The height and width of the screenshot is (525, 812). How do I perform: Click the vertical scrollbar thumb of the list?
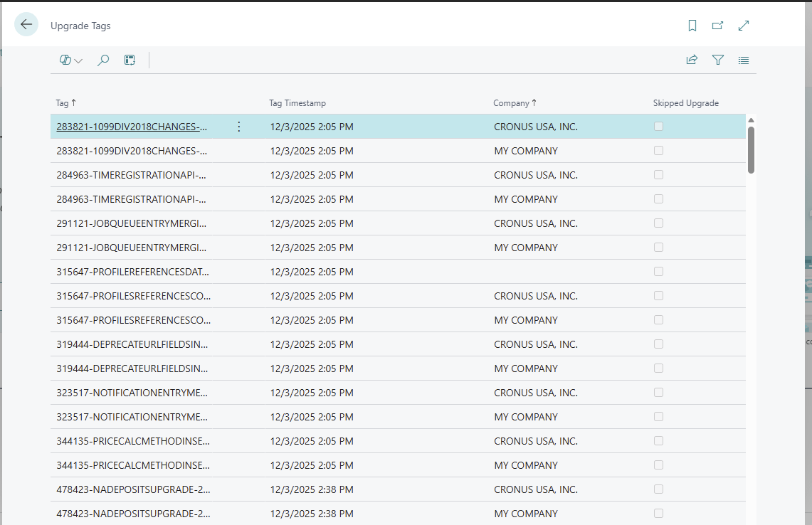pyautogui.click(x=751, y=149)
